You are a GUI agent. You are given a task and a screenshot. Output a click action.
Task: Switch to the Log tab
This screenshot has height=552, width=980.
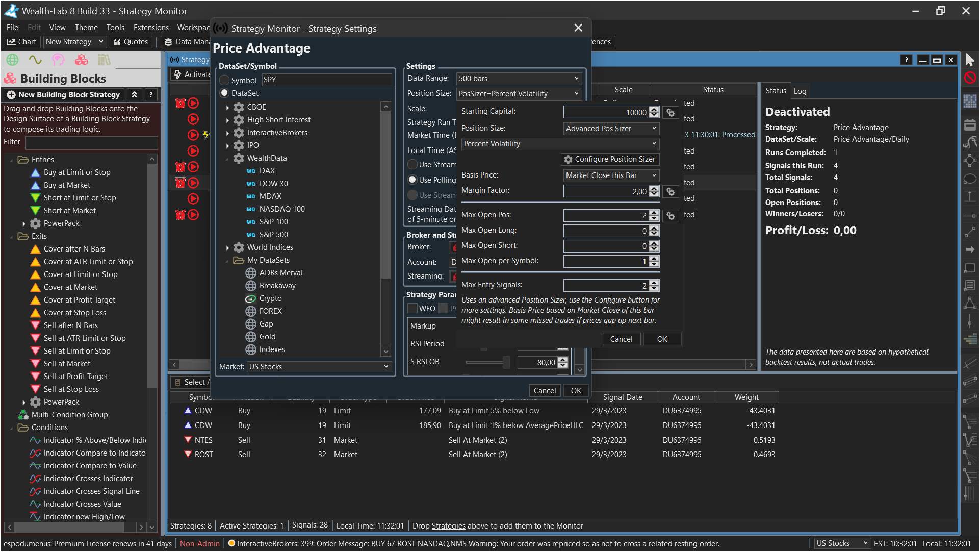pos(800,91)
